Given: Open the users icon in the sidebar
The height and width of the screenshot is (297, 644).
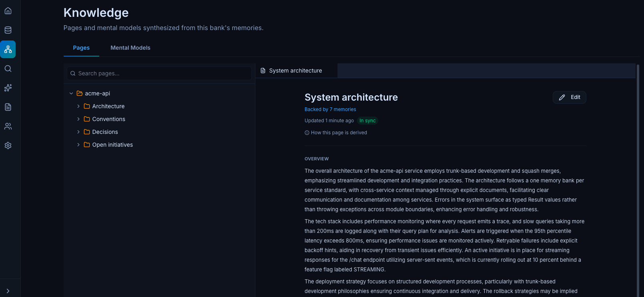Looking at the screenshot, I should [x=8, y=126].
